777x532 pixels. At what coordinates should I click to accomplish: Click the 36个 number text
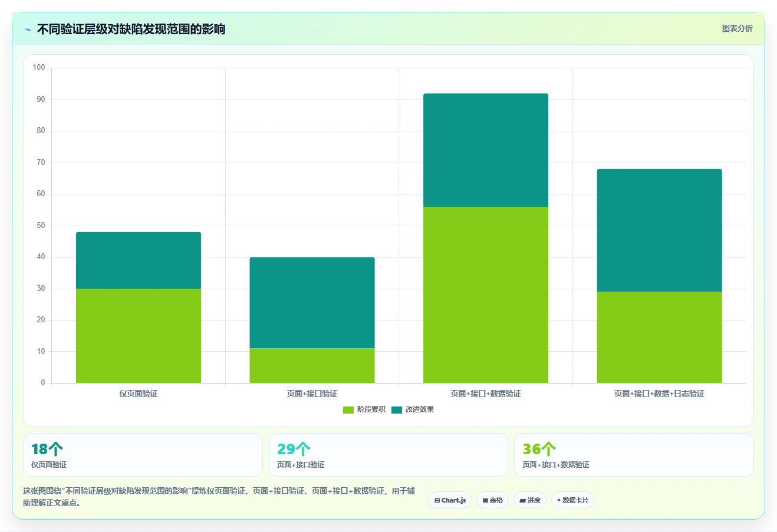click(539, 449)
